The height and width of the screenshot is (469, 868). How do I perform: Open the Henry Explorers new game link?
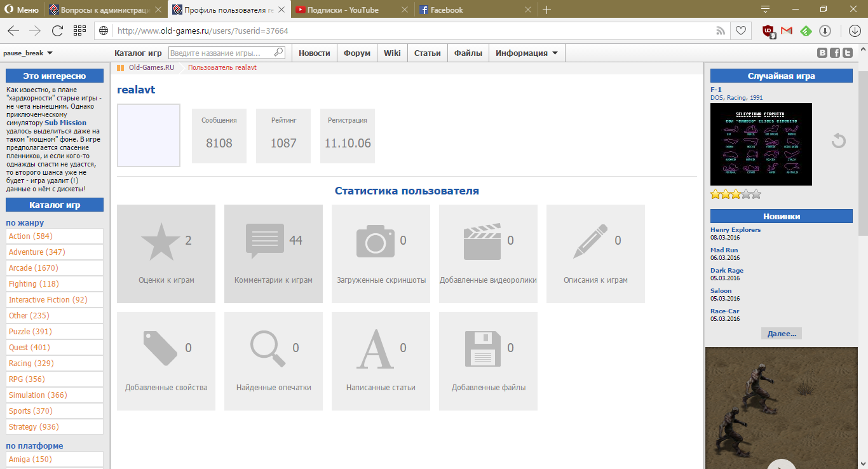point(735,230)
